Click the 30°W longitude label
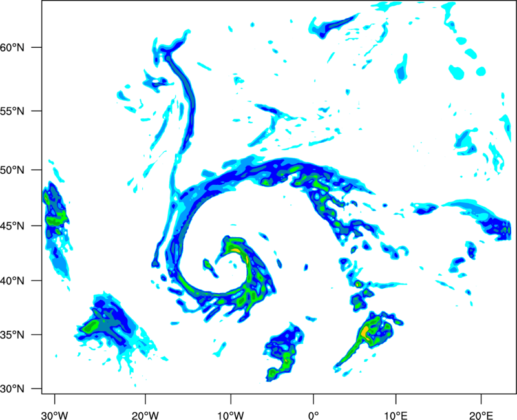This screenshot has height=420, width=517. coord(55,415)
